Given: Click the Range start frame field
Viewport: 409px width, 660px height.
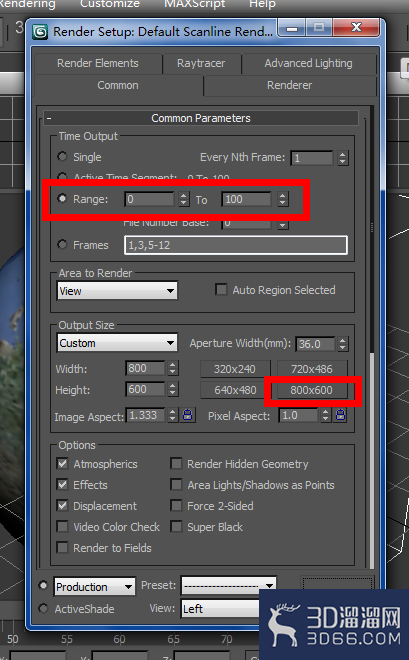Looking at the screenshot, I should pyautogui.click(x=149, y=199).
